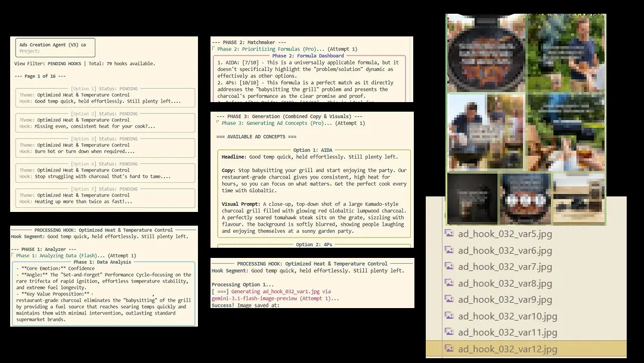644x363 pixels.
Task: Click the 'Option 1: AIDA' concept title
Action: point(313,150)
